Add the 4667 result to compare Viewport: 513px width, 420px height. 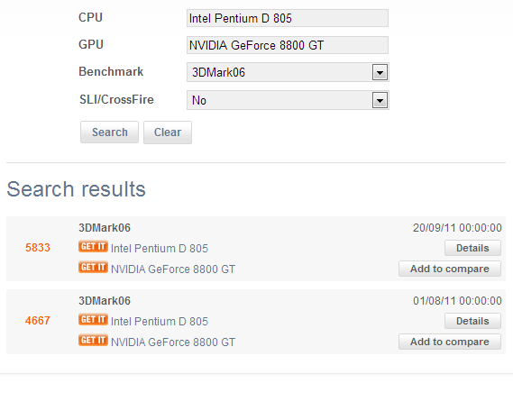click(450, 342)
